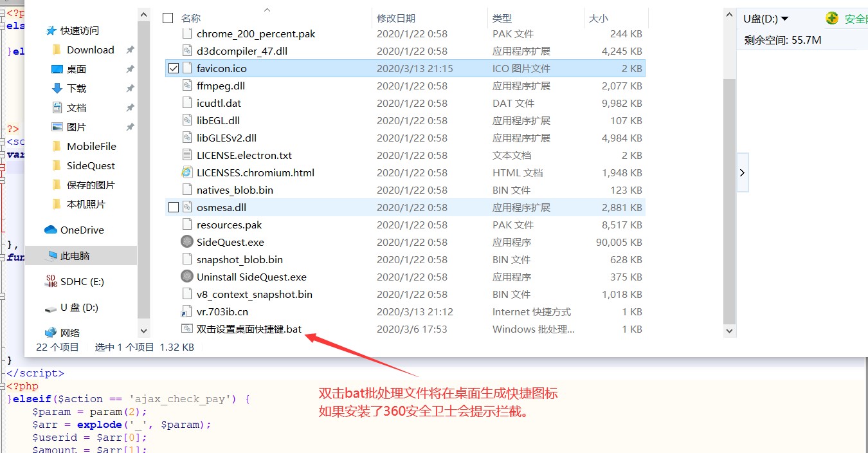Image resolution: width=868 pixels, height=453 pixels.
Task: Click the Uninstall SideQuest.exe icon
Action: click(186, 277)
